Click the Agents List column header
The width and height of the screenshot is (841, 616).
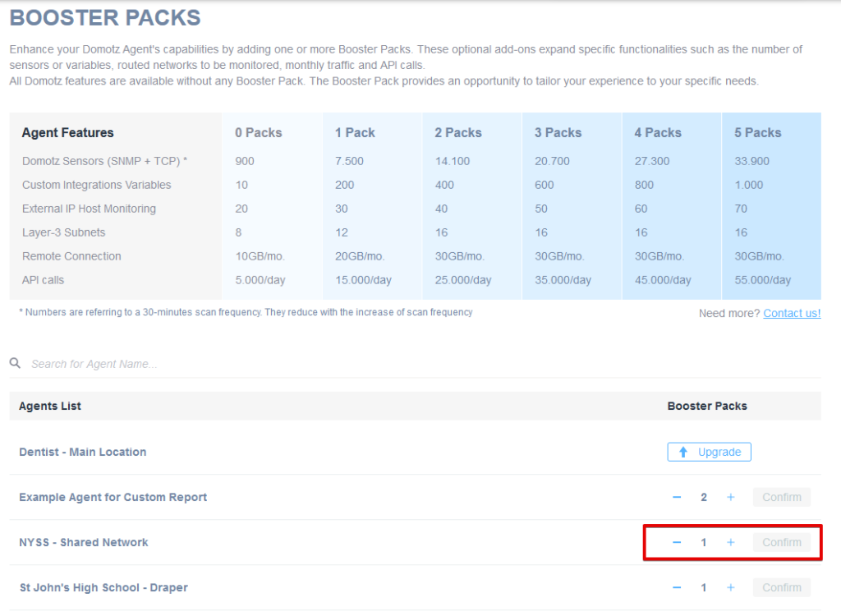click(x=50, y=407)
